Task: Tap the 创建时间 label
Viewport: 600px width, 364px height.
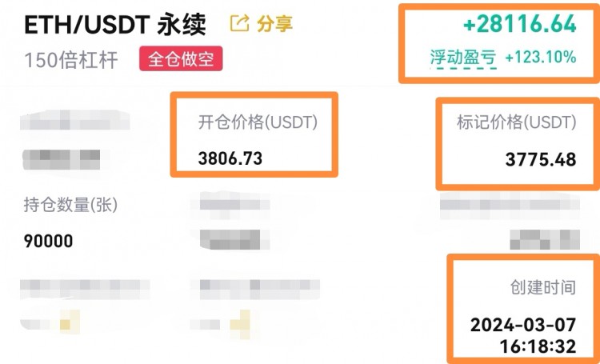Action: (543, 287)
